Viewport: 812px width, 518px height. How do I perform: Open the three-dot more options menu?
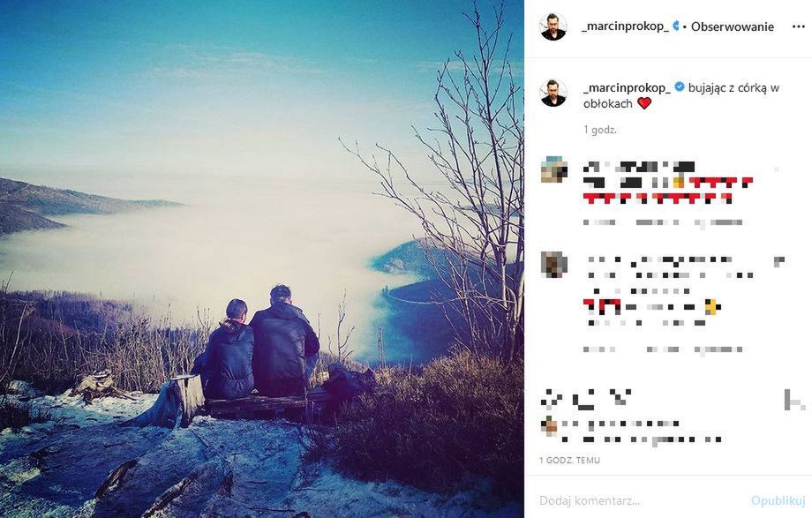798,27
